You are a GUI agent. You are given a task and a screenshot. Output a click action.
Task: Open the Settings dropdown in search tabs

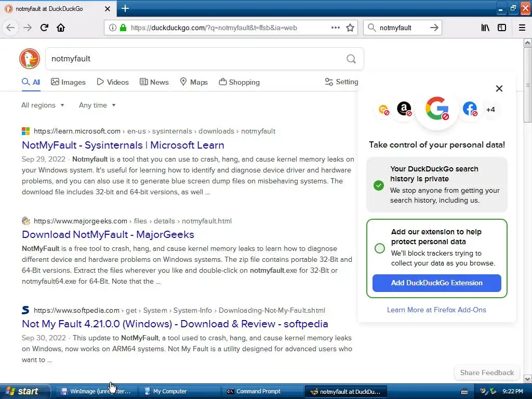[x=342, y=82]
